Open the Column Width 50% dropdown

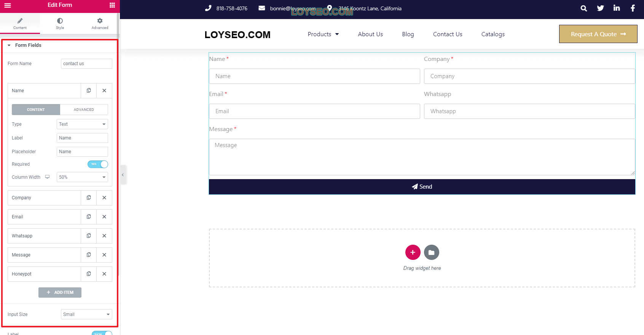pos(82,177)
